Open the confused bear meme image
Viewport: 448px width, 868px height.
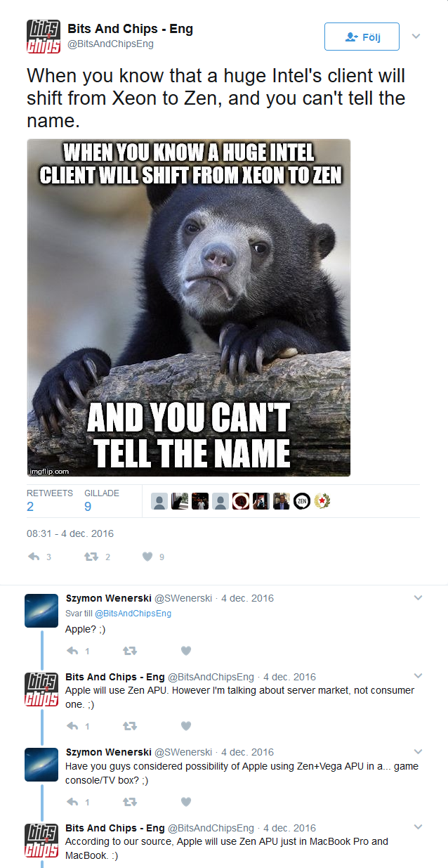pos(189,307)
